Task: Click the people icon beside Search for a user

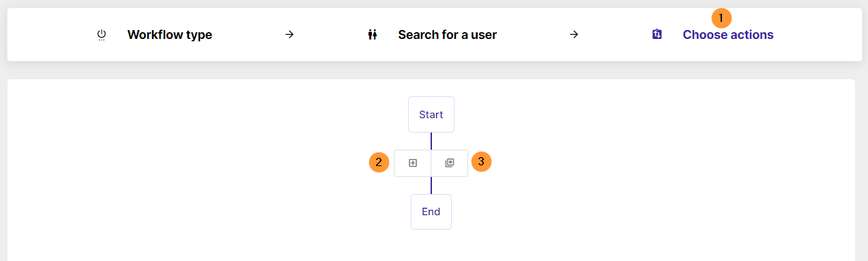Action: click(372, 35)
